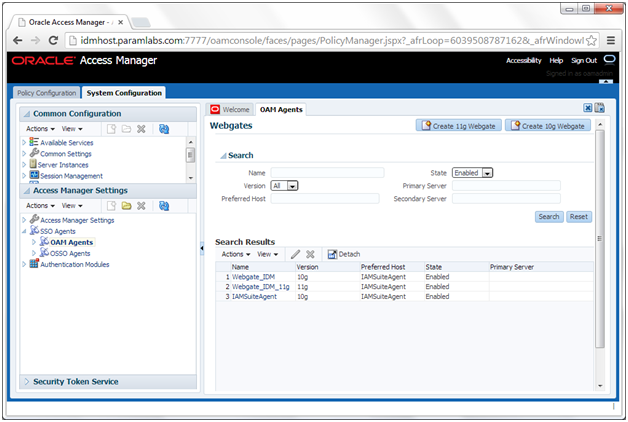Click the Search button

[549, 217]
